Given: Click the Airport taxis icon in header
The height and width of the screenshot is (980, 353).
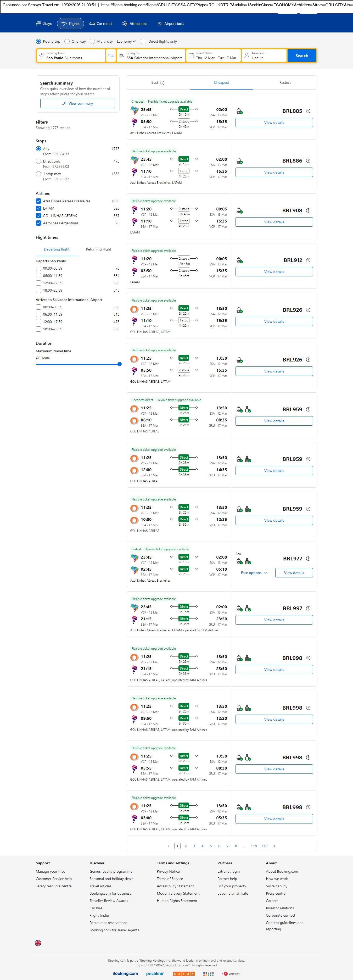Looking at the screenshot, I should pyautogui.click(x=160, y=24).
